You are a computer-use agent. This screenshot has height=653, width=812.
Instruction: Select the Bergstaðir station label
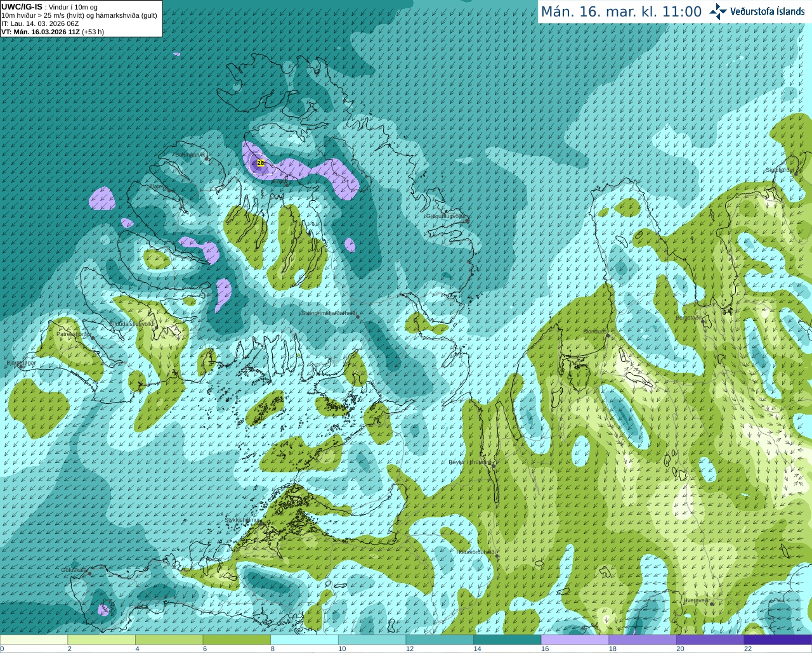point(690,318)
